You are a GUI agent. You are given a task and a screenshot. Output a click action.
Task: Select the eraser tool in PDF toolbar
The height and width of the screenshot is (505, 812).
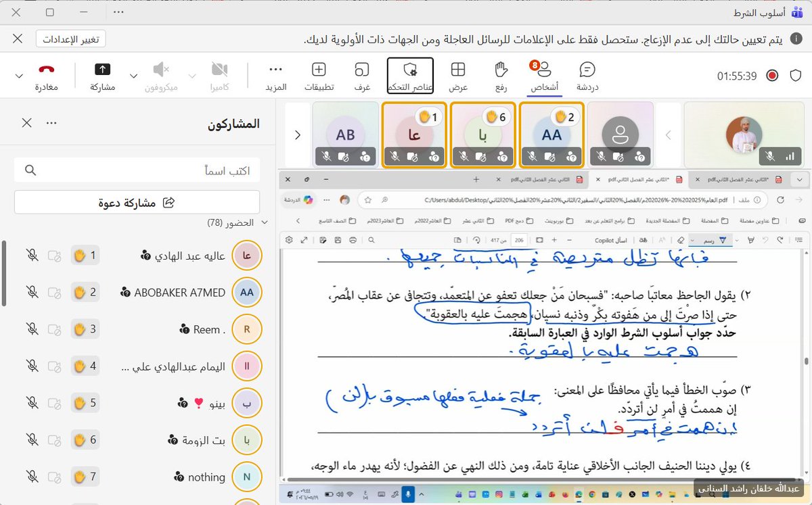[x=681, y=239]
